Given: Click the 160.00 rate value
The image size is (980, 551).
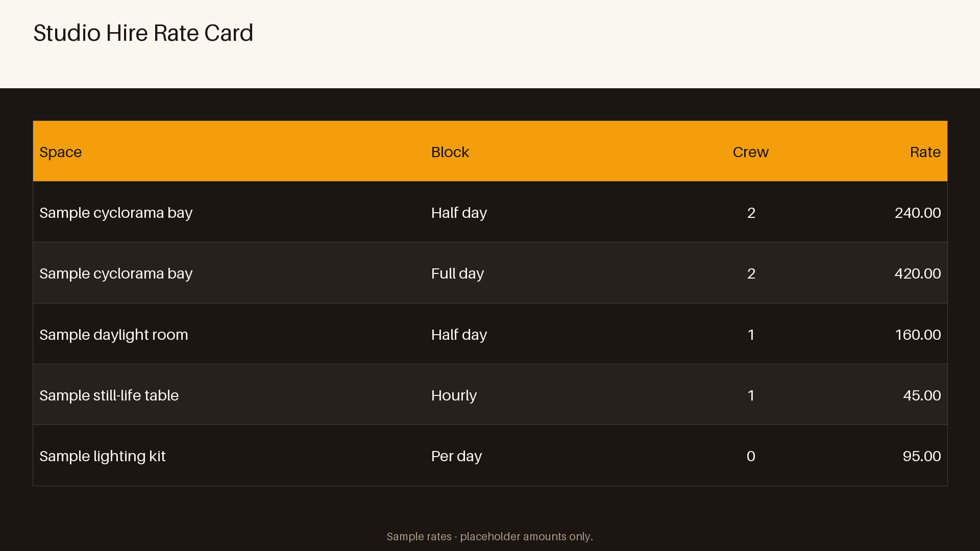Looking at the screenshot, I should tap(918, 335).
